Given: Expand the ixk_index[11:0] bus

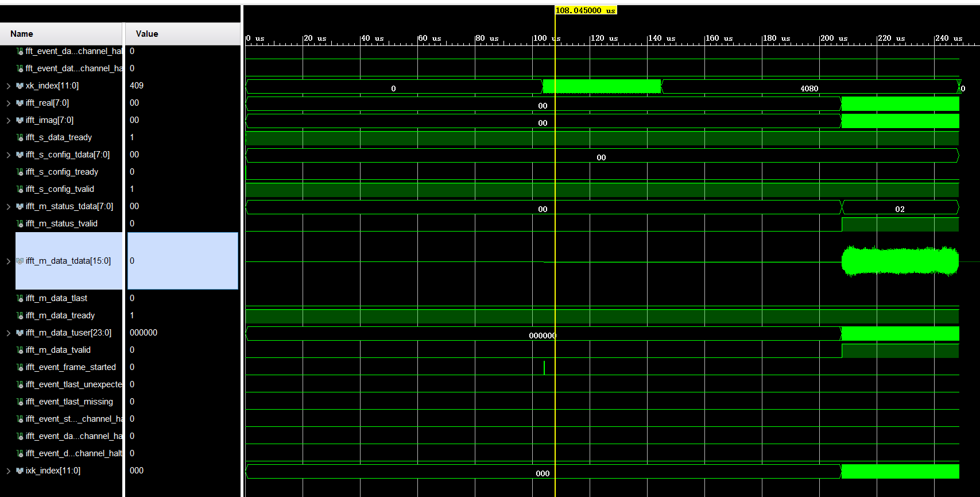Looking at the screenshot, I should (8, 471).
